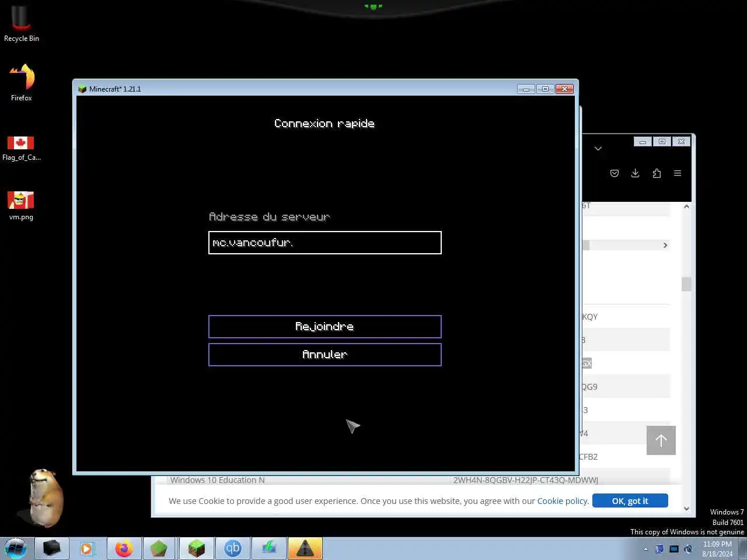Select the Firefox desktop shortcut
The width and height of the screenshot is (747, 560).
point(22,82)
